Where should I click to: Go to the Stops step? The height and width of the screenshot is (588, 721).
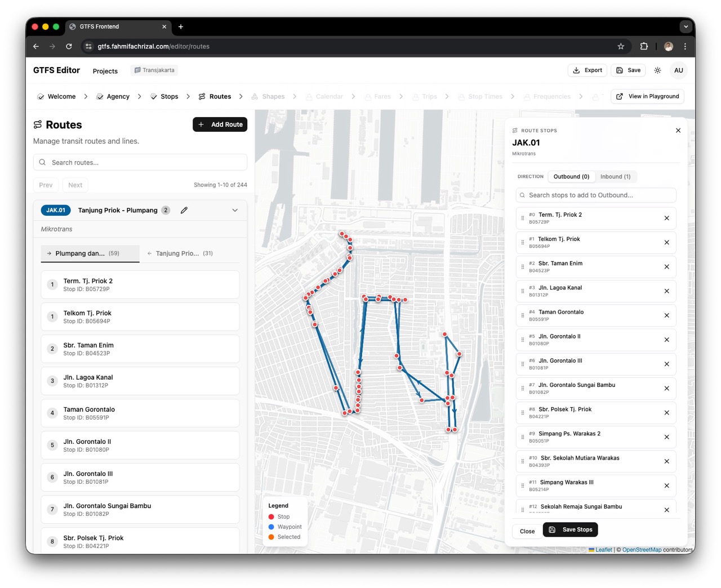(x=164, y=97)
